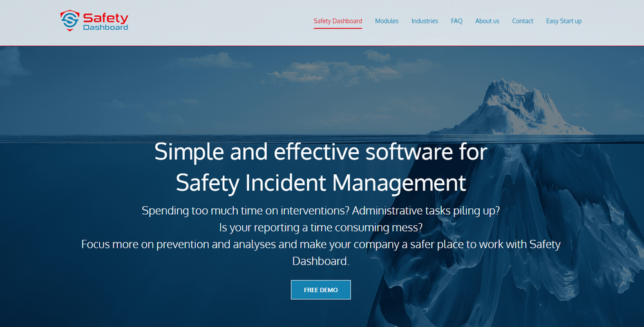
Task: Click the 'Safety Incident Management' heading line
Action: coord(321,183)
